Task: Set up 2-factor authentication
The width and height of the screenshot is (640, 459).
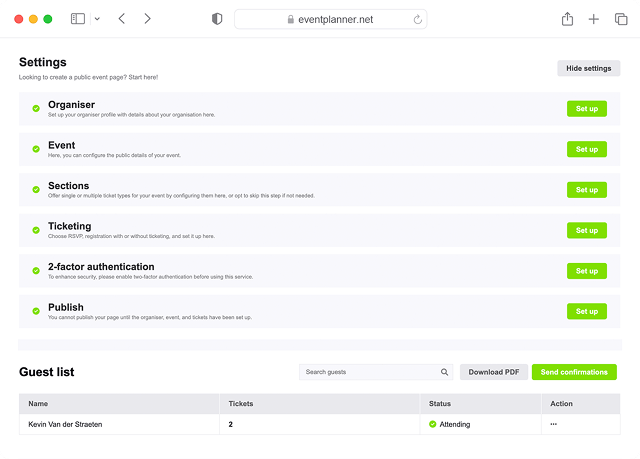Action: [586, 271]
